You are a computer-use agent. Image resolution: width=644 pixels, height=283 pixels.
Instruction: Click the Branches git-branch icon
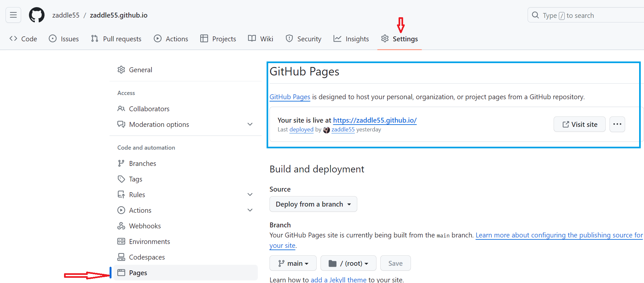tap(121, 163)
